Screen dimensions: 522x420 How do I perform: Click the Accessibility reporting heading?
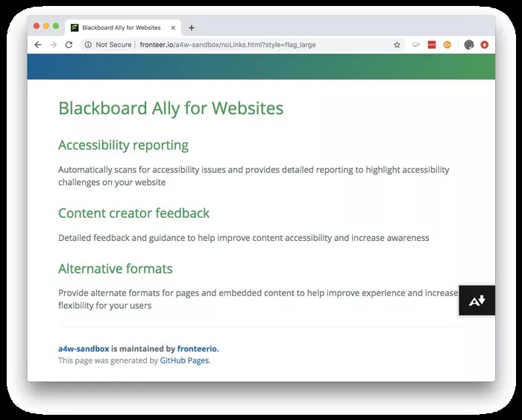[x=123, y=145]
